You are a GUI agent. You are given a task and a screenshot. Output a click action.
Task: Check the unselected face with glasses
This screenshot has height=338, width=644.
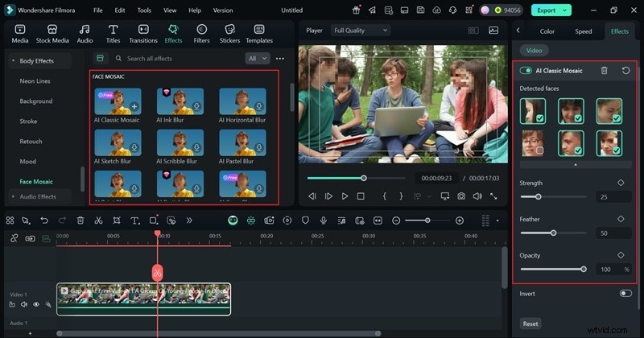click(x=533, y=143)
